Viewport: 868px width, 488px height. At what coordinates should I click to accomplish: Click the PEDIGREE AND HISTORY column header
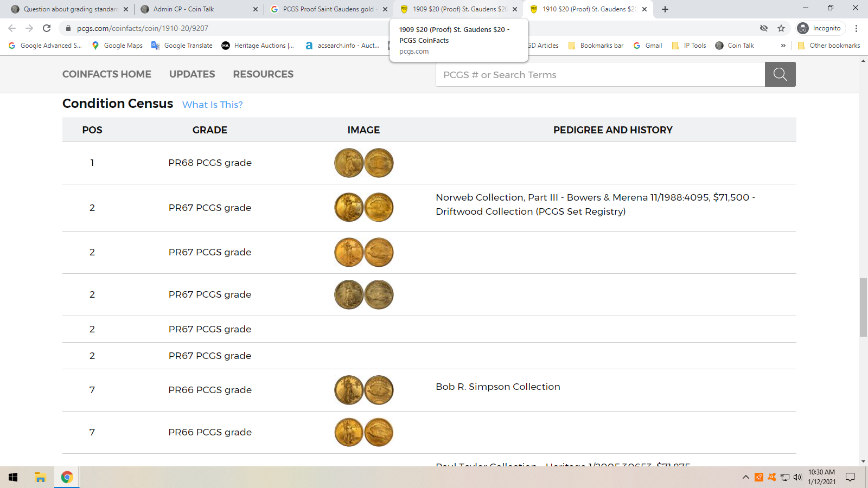613,130
